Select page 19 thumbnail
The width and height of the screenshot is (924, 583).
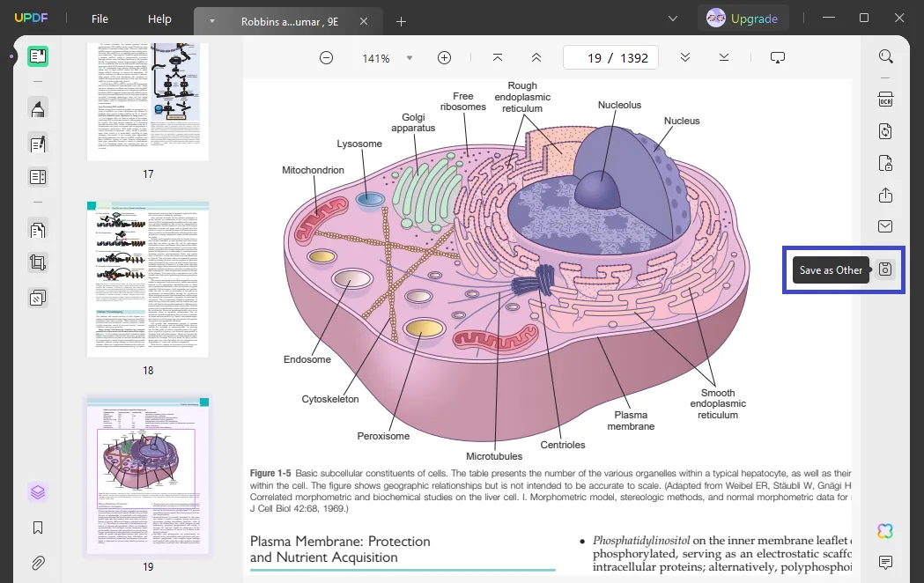(x=147, y=476)
